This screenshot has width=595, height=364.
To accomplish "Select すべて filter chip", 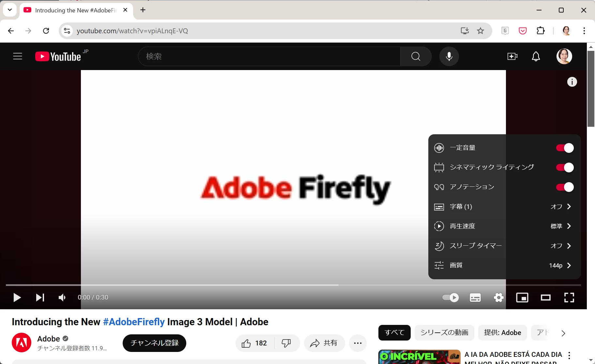I will tap(394, 333).
